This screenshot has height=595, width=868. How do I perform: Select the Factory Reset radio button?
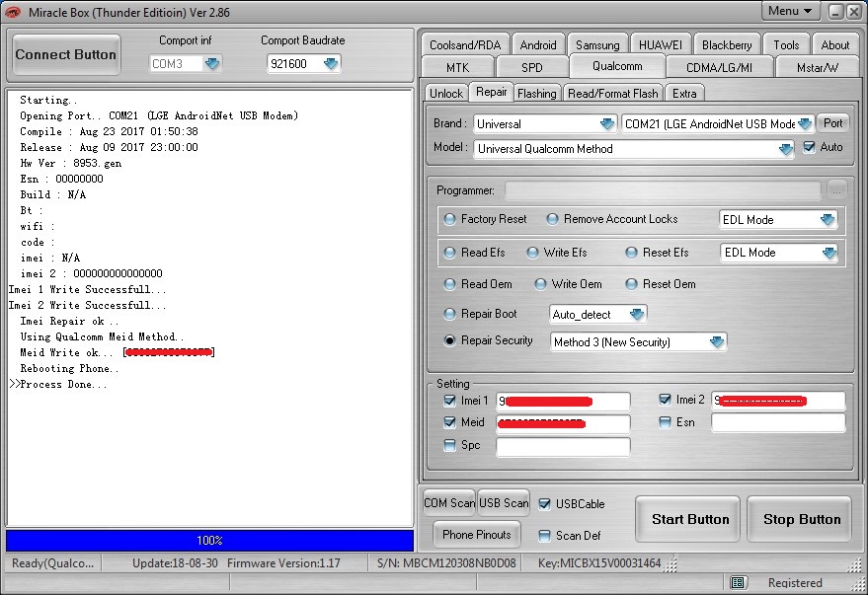coord(449,219)
